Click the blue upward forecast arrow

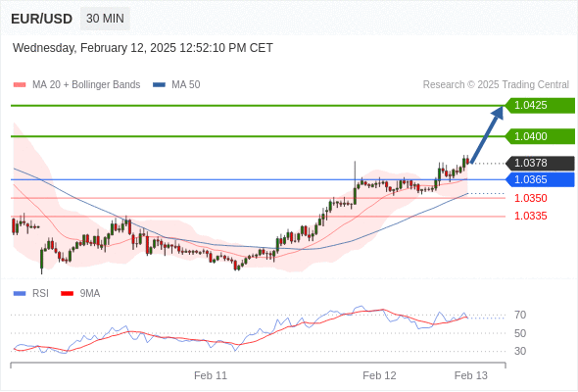pos(487,134)
